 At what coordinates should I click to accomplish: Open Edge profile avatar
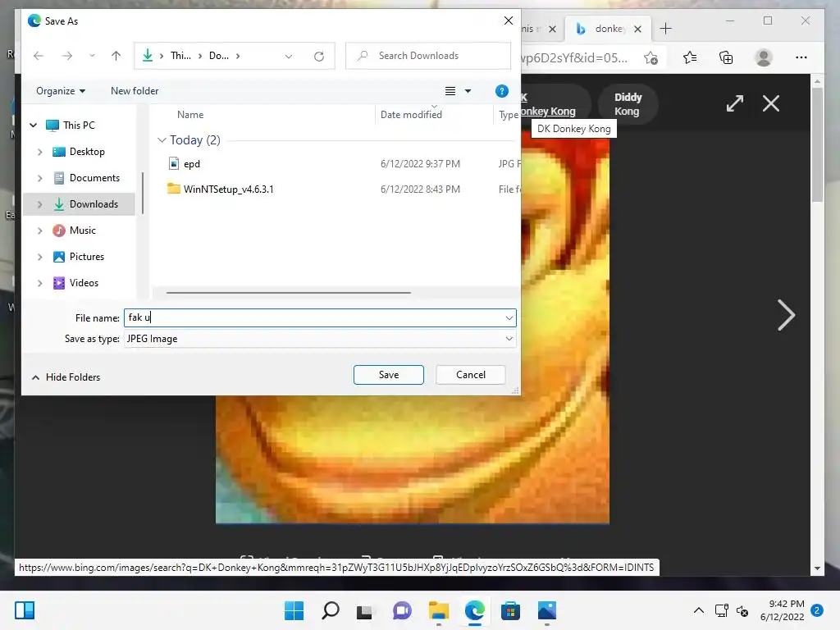[763, 58]
